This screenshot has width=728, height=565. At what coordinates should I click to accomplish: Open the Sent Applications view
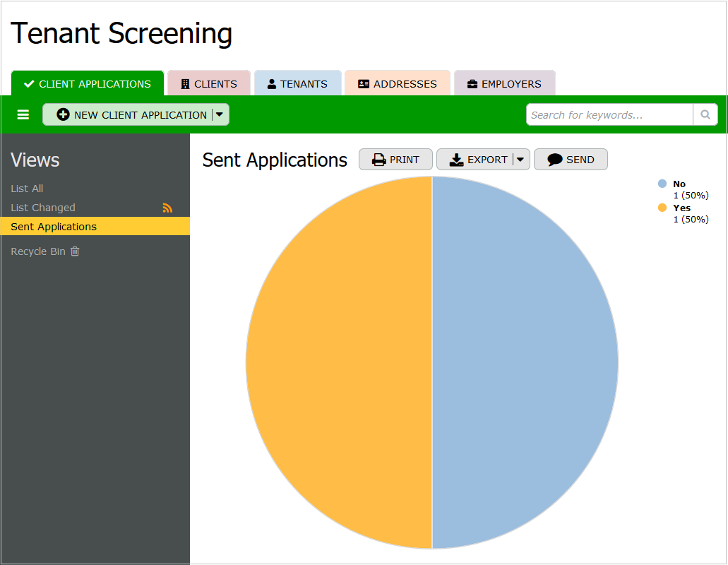pyautogui.click(x=54, y=227)
